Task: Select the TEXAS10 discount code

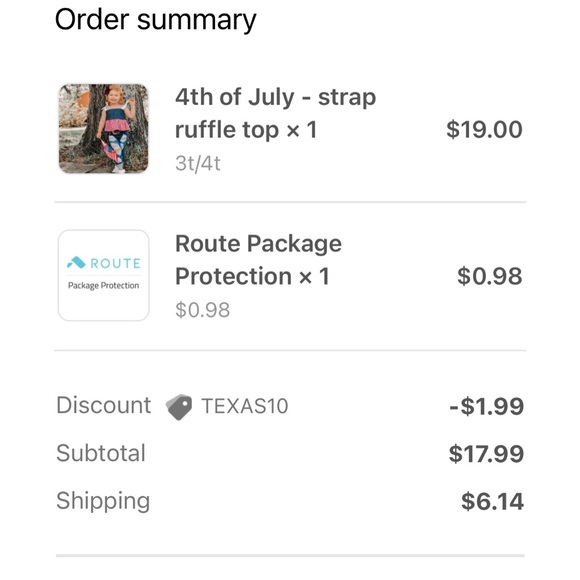Action: [x=245, y=406]
